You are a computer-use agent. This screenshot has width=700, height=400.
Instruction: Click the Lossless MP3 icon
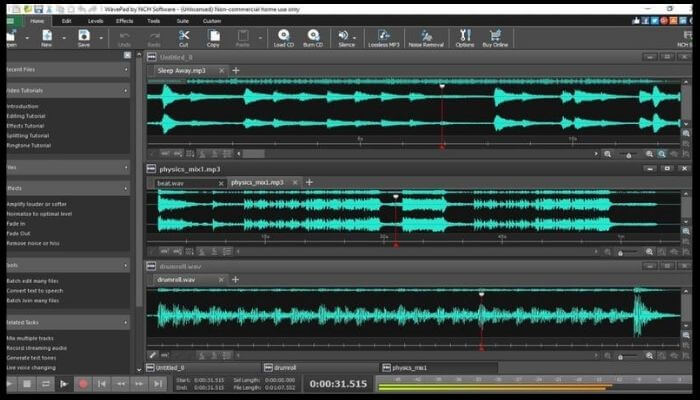(384, 36)
